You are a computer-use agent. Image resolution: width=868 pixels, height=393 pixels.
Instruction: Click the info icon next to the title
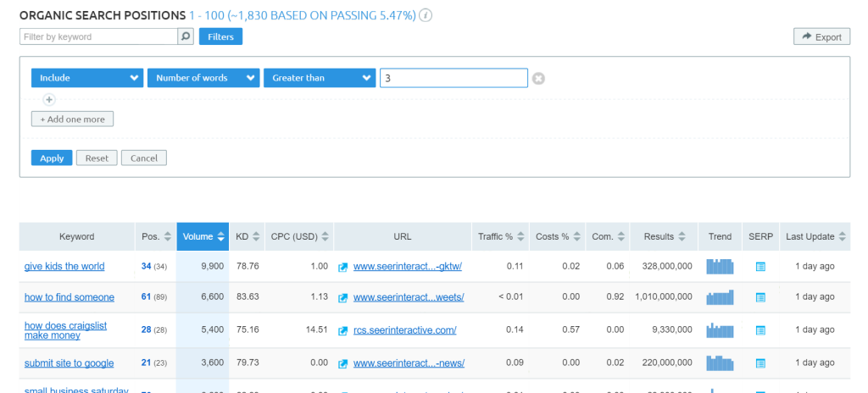coord(426,16)
